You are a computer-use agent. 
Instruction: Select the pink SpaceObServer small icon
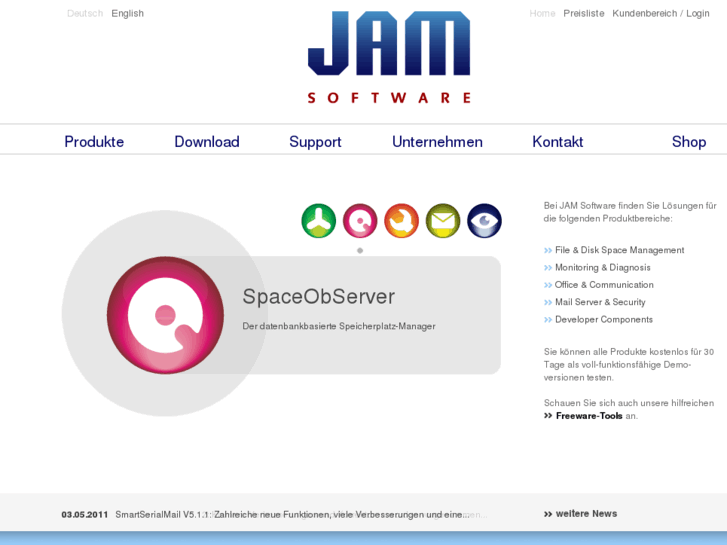[x=360, y=221]
